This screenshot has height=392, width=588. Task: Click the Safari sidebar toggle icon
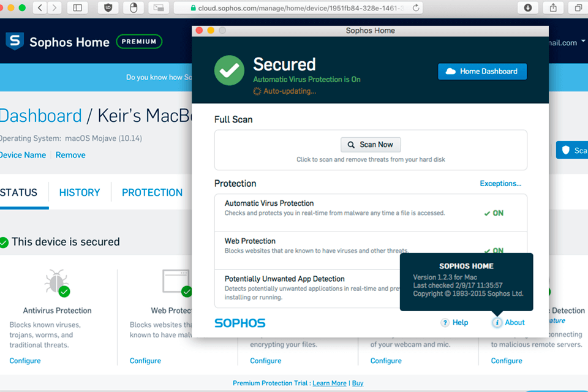pos(77,8)
